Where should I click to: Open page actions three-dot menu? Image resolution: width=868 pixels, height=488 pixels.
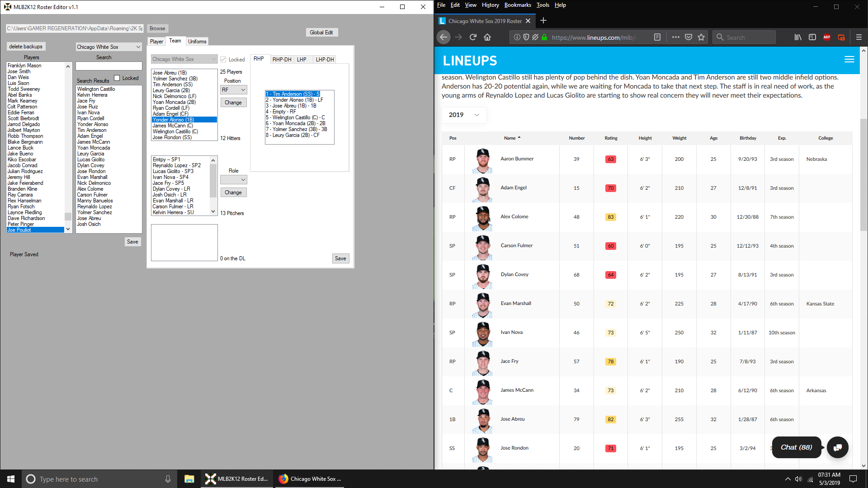[x=675, y=38]
